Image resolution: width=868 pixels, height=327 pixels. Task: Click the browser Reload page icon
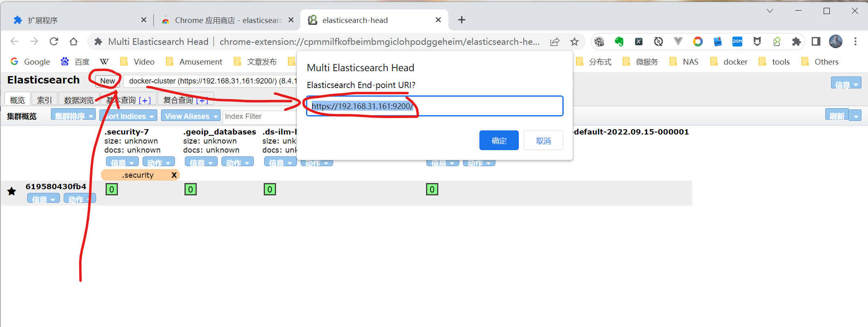point(54,42)
